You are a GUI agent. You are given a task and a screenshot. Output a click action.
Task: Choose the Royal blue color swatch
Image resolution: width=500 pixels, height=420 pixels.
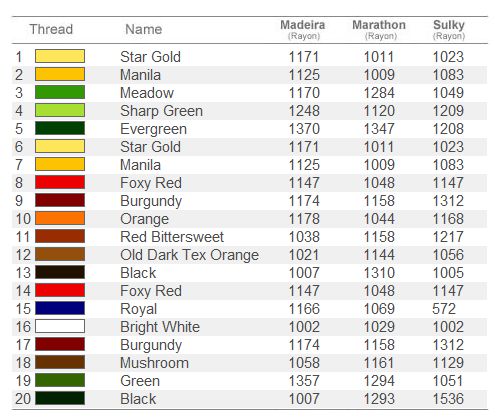pyautogui.click(x=60, y=308)
